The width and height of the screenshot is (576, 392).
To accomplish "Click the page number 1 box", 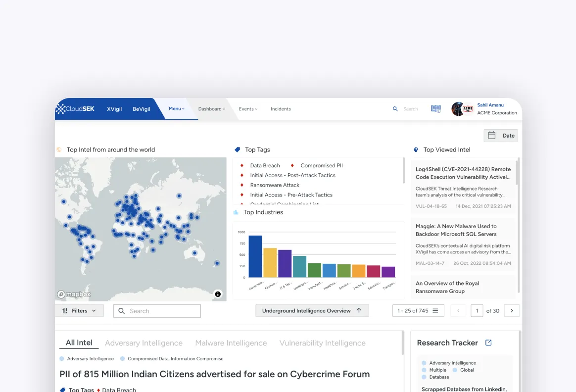I will click(x=477, y=311).
